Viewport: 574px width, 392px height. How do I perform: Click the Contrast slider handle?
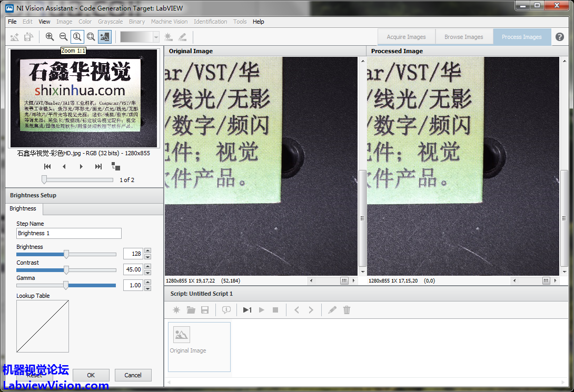pos(66,270)
